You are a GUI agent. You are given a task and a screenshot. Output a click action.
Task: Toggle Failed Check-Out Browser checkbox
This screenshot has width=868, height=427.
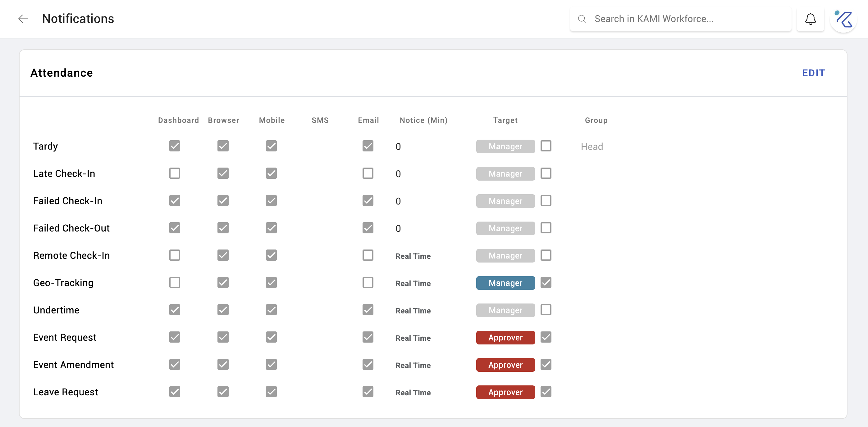point(223,228)
